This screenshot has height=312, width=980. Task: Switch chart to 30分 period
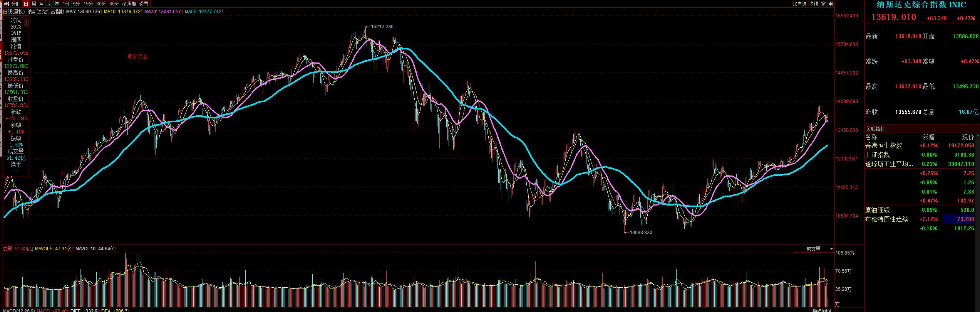pyautogui.click(x=101, y=4)
